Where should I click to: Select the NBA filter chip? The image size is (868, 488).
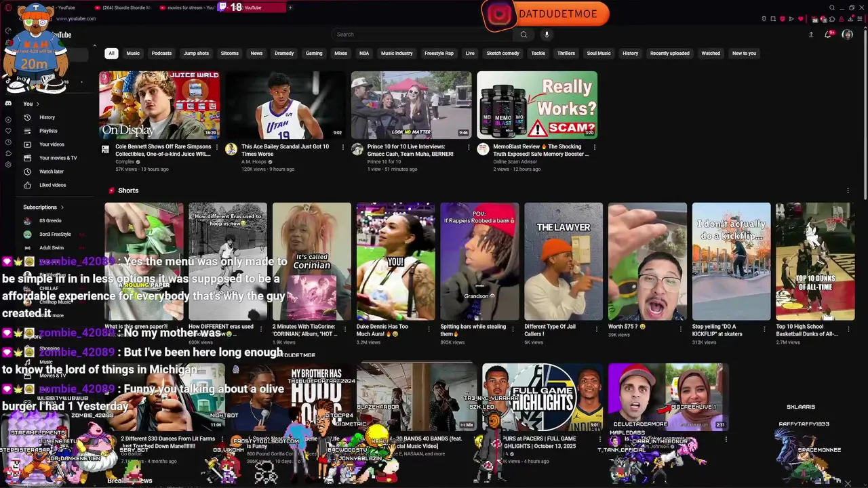364,53
